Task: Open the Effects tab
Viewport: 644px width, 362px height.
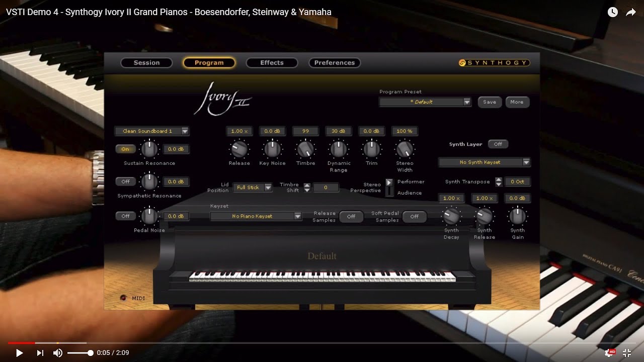Action: (x=272, y=63)
